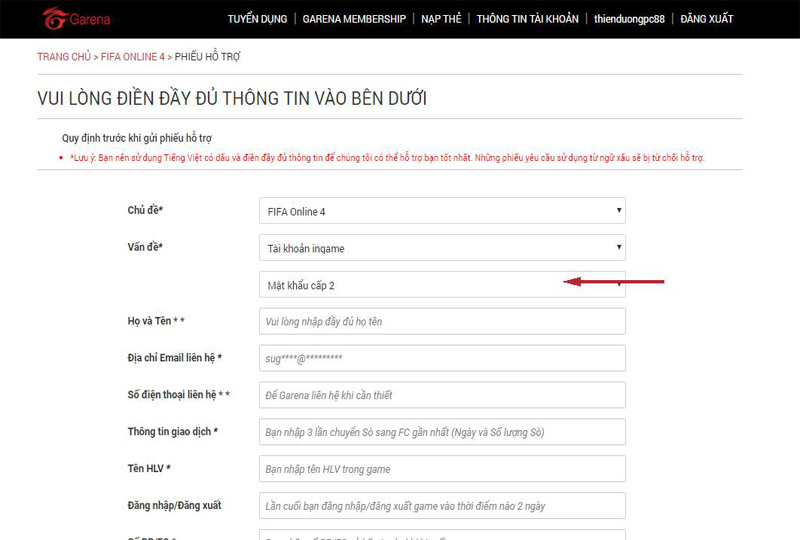Focus the Tên HLV input field
The height and width of the screenshot is (540, 800).
point(442,469)
